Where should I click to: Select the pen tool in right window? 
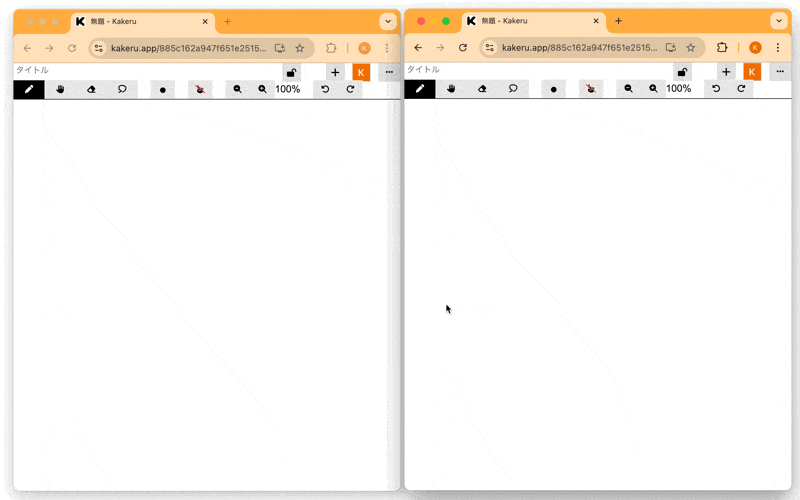coord(420,89)
